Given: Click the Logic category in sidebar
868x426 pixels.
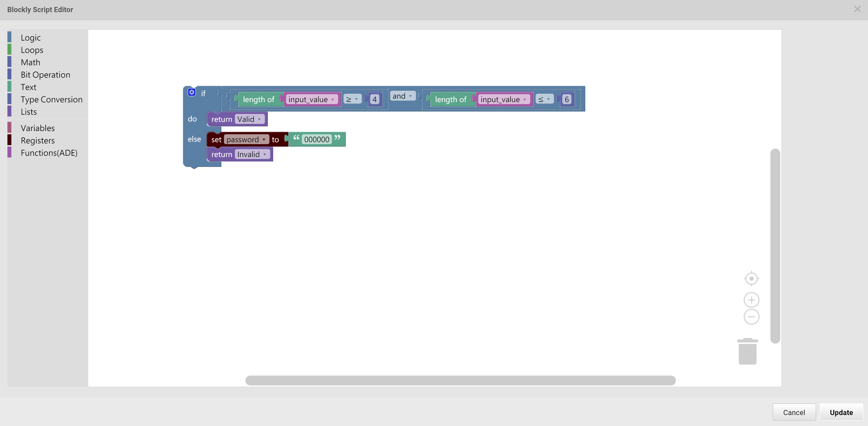Looking at the screenshot, I should tap(30, 37).
